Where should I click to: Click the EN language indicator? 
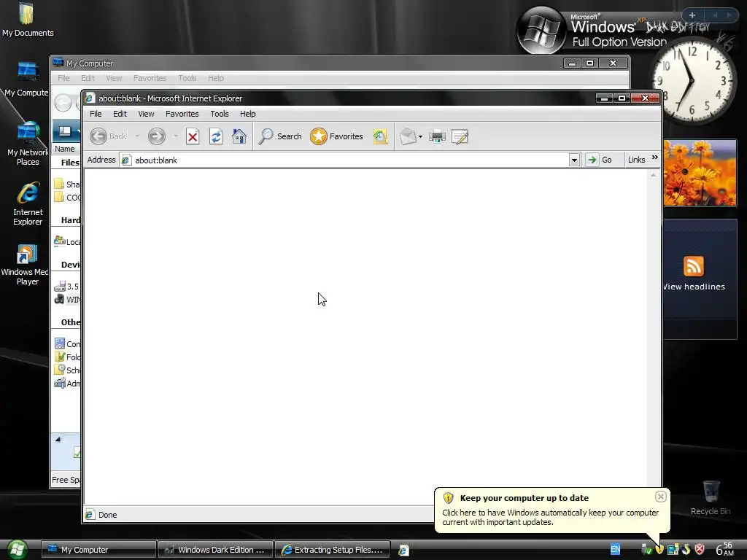615,550
